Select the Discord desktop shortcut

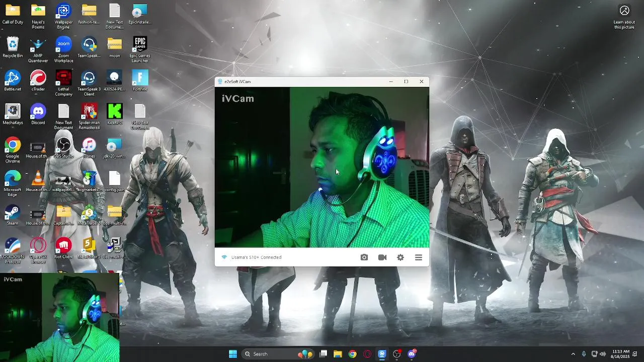click(x=38, y=115)
